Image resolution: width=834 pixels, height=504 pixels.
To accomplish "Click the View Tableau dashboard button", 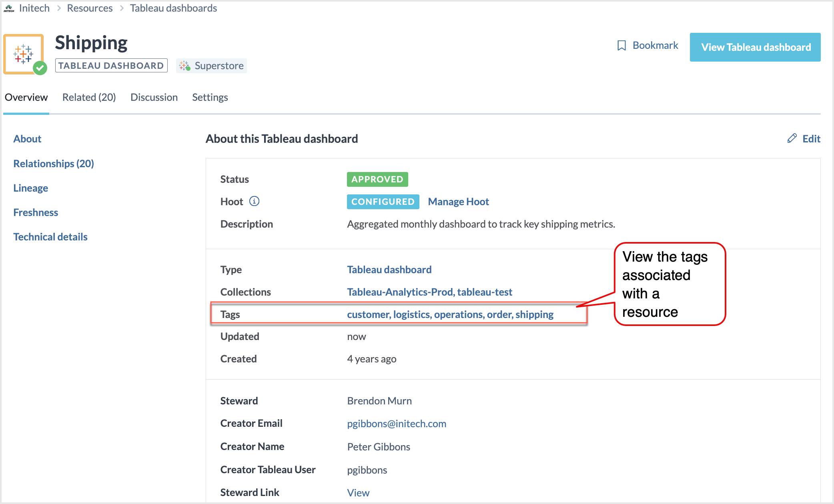I will click(755, 47).
